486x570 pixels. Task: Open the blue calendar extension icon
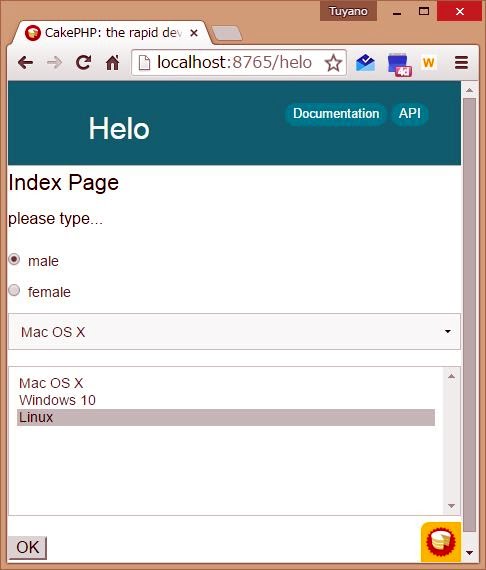tap(399, 65)
